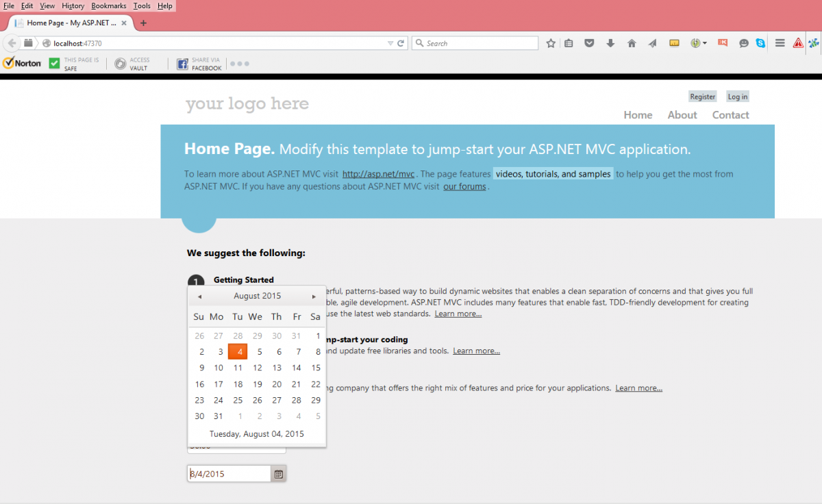Click Learn more after libraries and tools
Image resolution: width=822 pixels, height=504 pixels.
[477, 351]
